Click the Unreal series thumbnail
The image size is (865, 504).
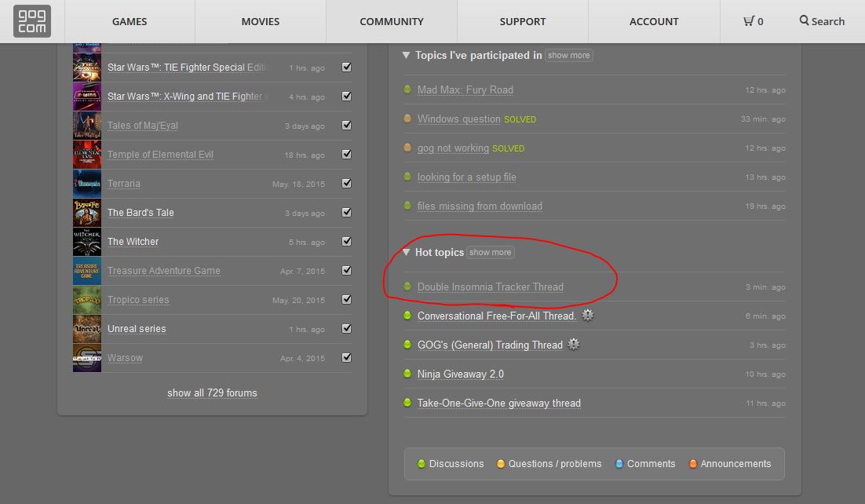point(87,329)
